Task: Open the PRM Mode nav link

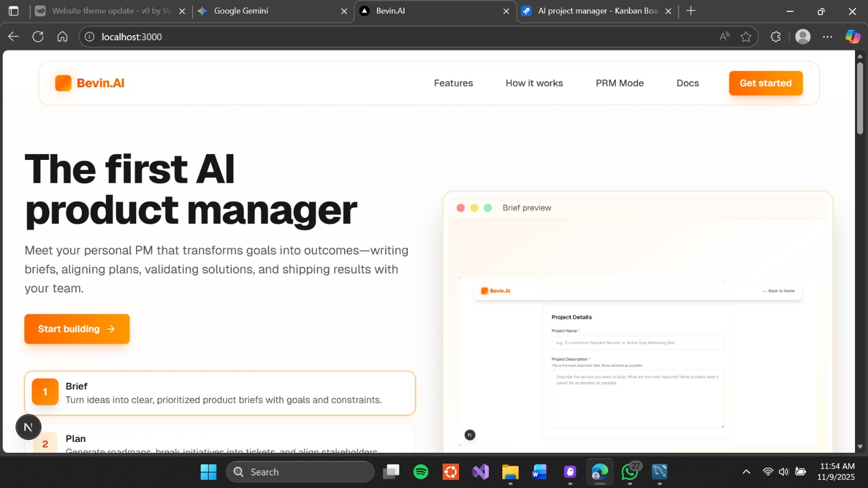Action: click(x=620, y=83)
